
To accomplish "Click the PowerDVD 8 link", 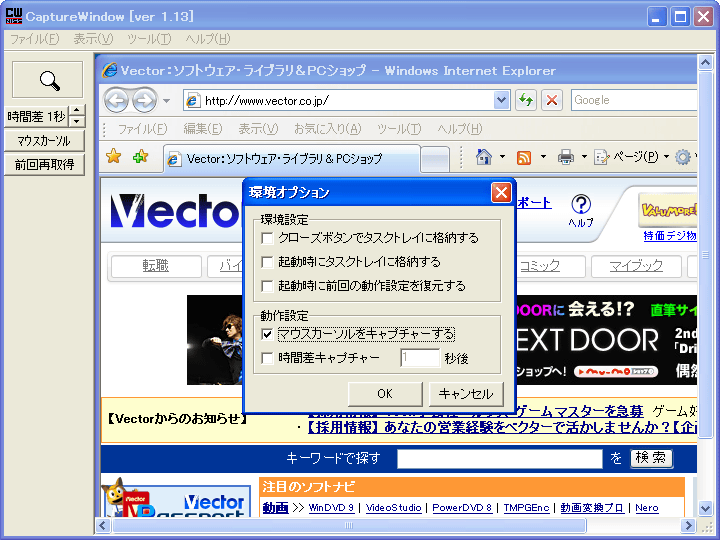I will pos(462,508).
